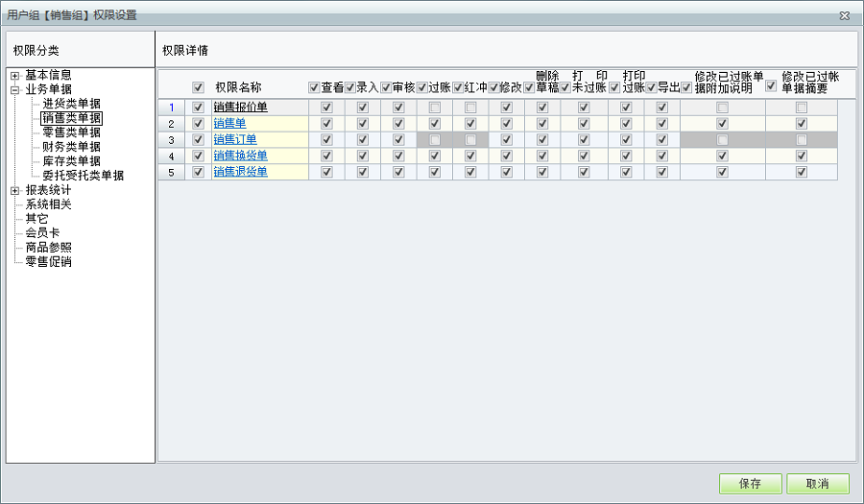Toggle the 过账 column header checkbox
Screen dimensions: 864x504
pyautogui.click(x=422, y=87)
